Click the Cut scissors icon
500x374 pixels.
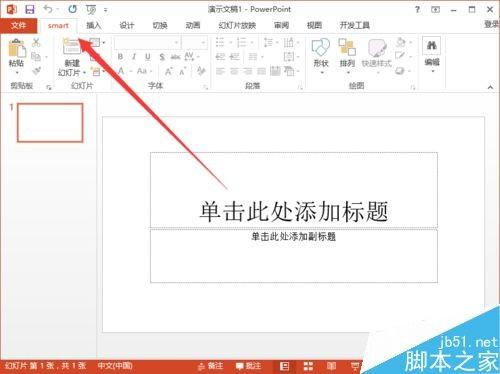click(x=36, y=42)
